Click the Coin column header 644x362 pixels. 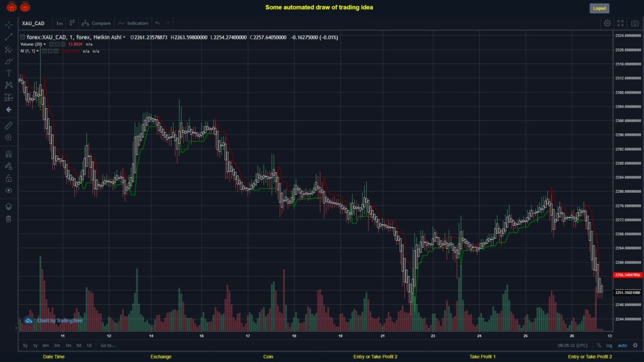point(268,357)
